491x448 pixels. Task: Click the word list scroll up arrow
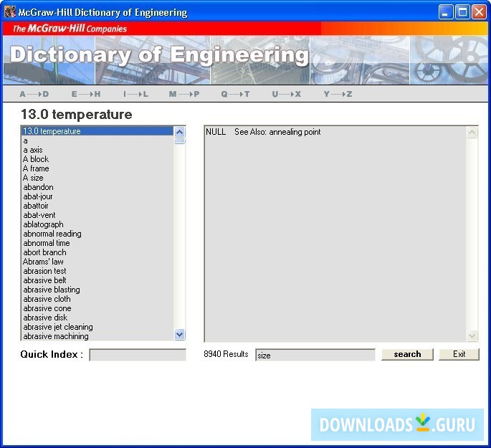point(179,132)
